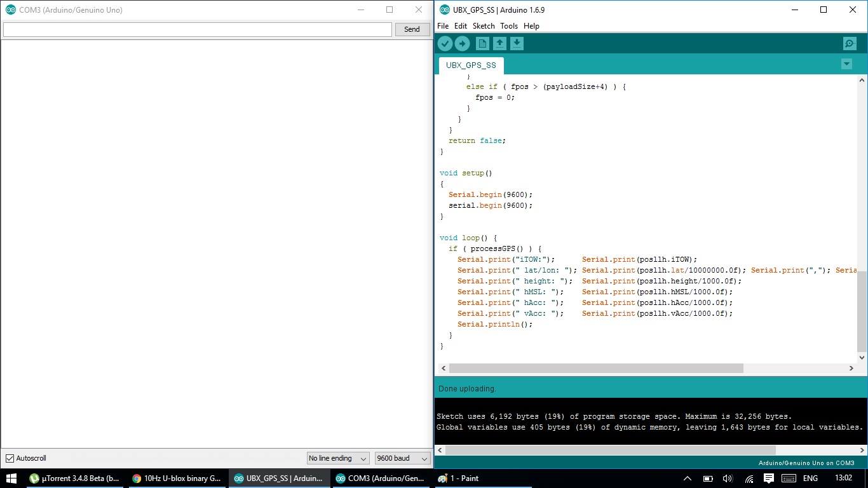Click the 'void loop() {' code line
868x488 pixels.
tap(468, 238)
